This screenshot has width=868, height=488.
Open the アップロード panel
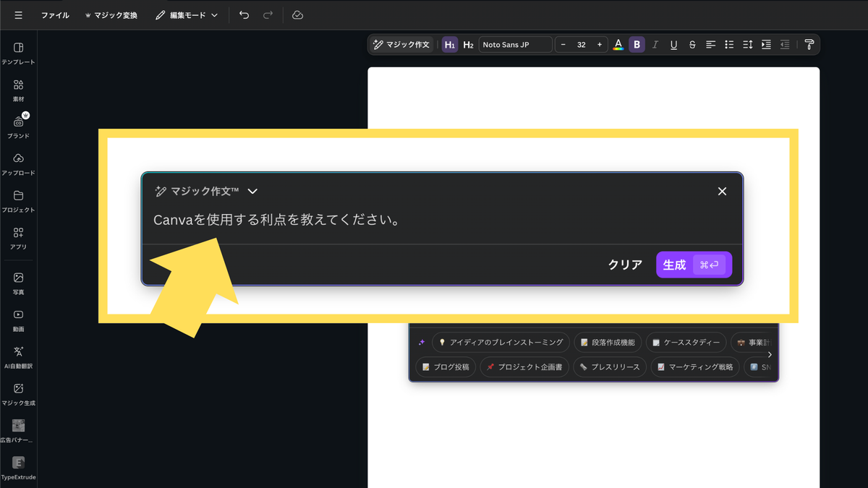point(18,164)
